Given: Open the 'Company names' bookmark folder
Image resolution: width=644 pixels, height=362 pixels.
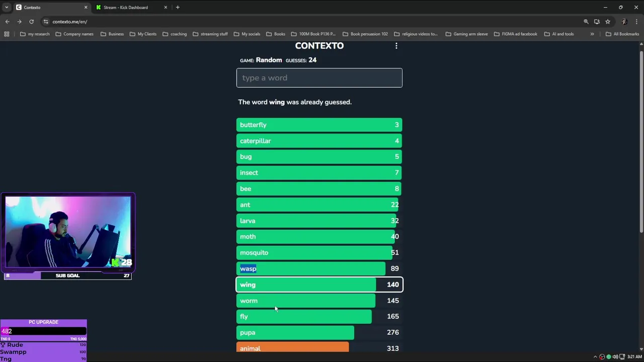Looking at the screenshot, I should click(x=74, y=34).
